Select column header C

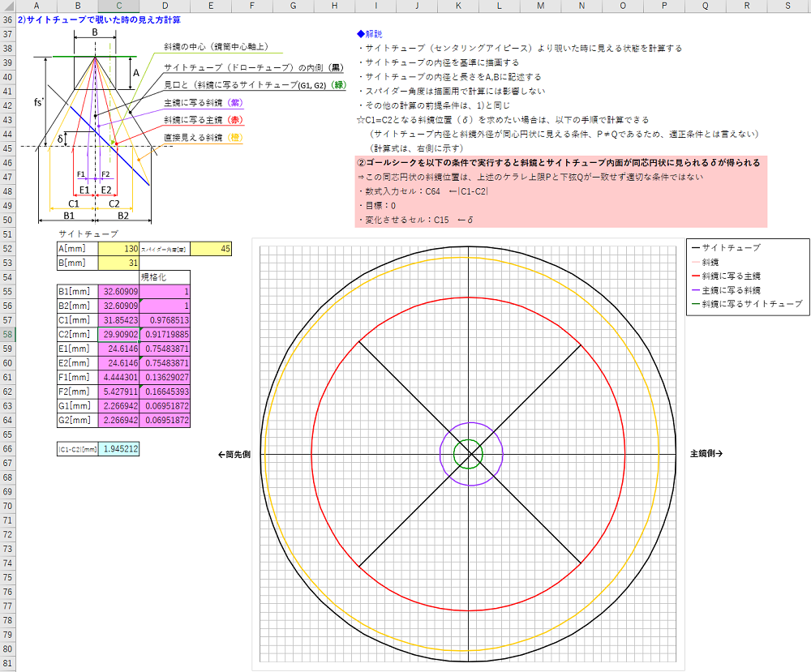118,6
